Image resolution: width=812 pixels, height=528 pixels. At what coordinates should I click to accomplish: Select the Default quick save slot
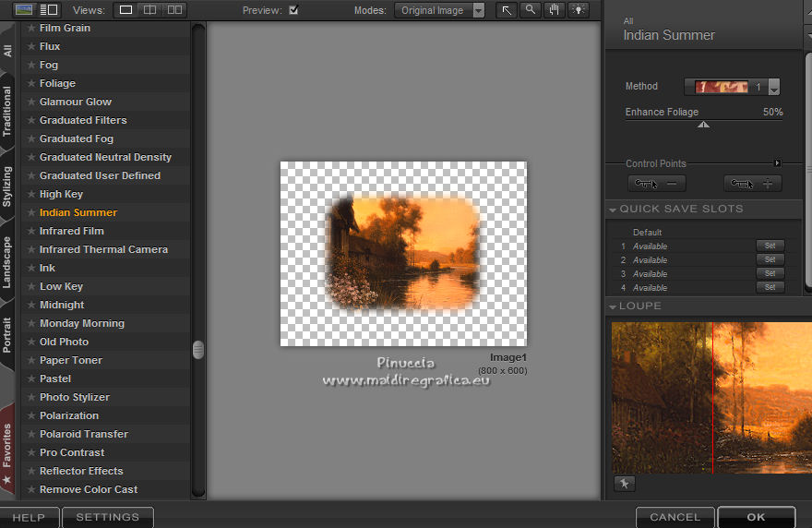coord(648,232)
